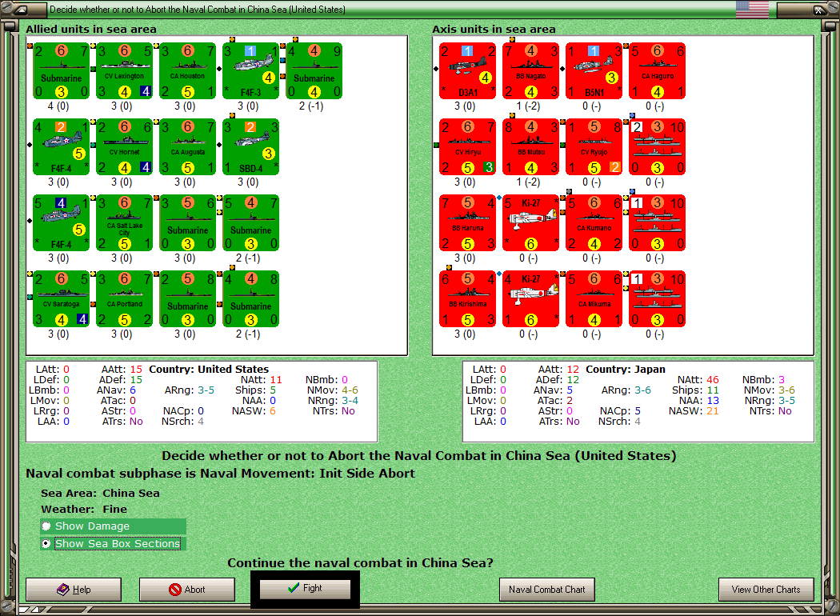
Task: Select the CV Saratoga carrier unit
Action: (x=61, y=299)
